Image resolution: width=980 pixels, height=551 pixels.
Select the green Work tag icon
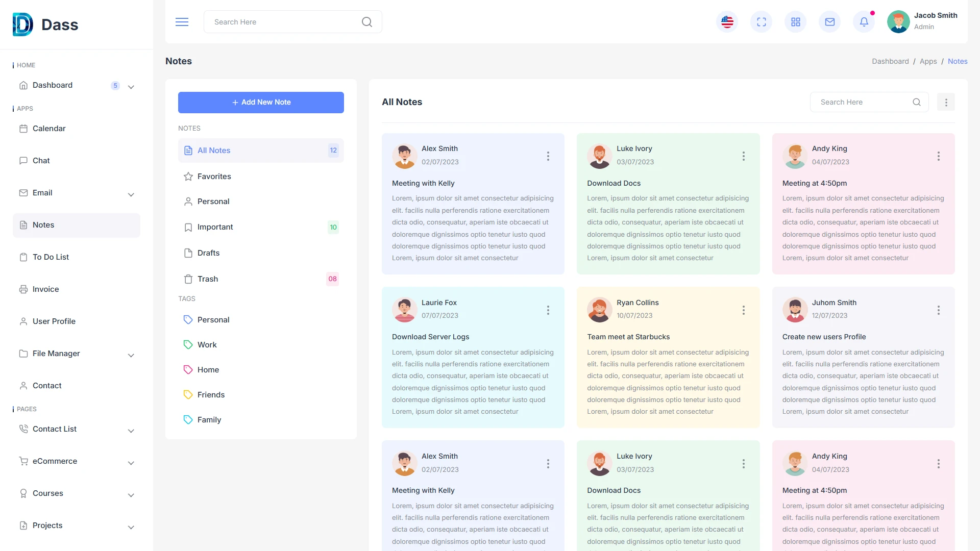coord(188,345)
